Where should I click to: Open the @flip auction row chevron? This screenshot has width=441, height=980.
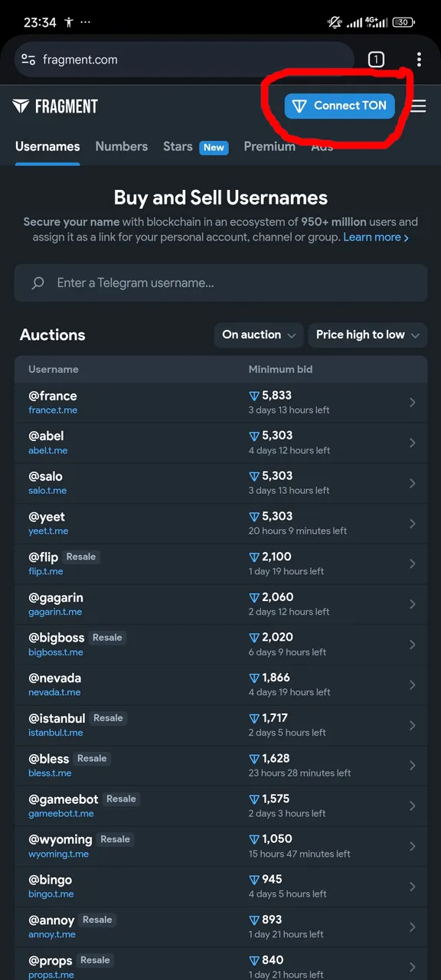tap(413, 563)
